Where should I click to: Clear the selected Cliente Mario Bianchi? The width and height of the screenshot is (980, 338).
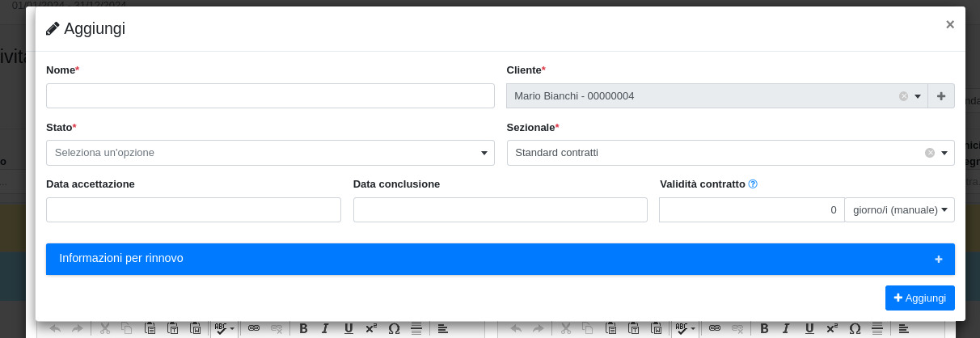pyautogui.click(x=903, y=96)
